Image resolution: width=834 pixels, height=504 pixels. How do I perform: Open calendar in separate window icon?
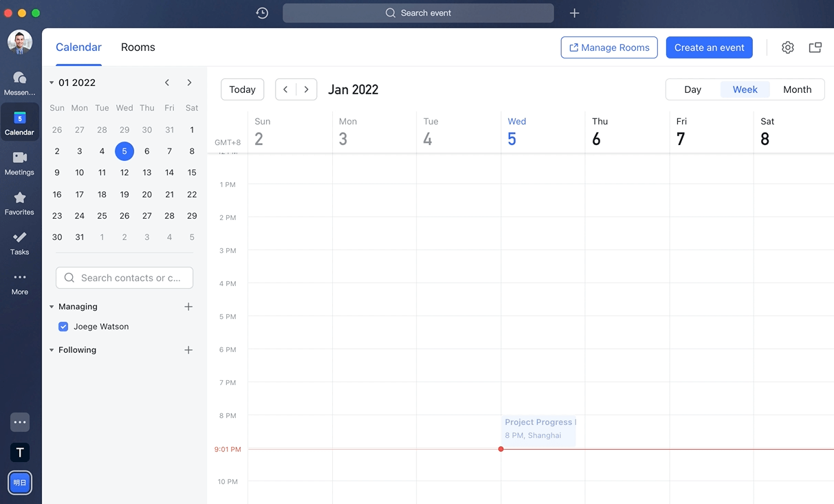point(815,47)
